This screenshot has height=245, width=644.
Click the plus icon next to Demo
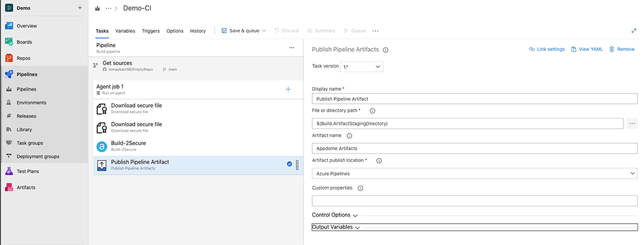tap(80, 8)
